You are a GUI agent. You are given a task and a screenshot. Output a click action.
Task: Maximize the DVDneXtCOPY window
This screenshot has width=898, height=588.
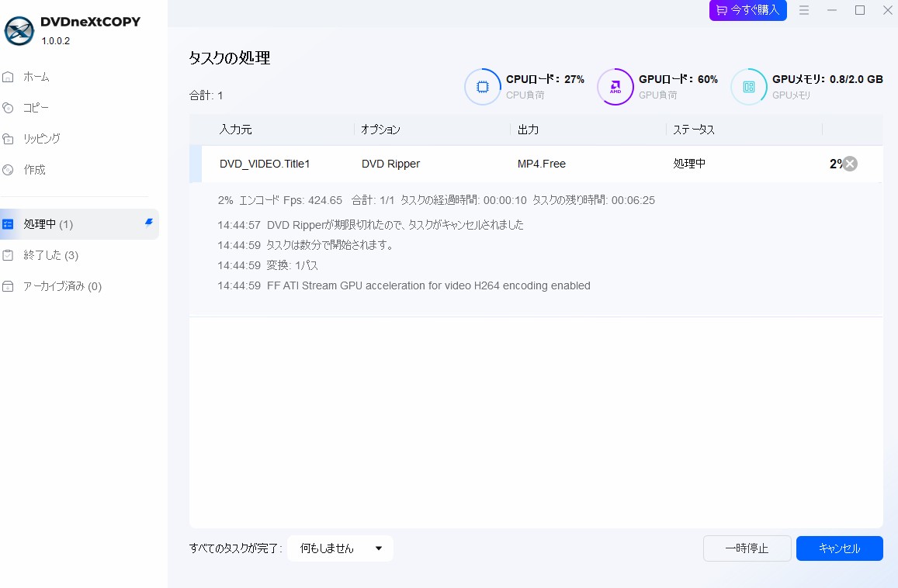[x=860, y=10]
